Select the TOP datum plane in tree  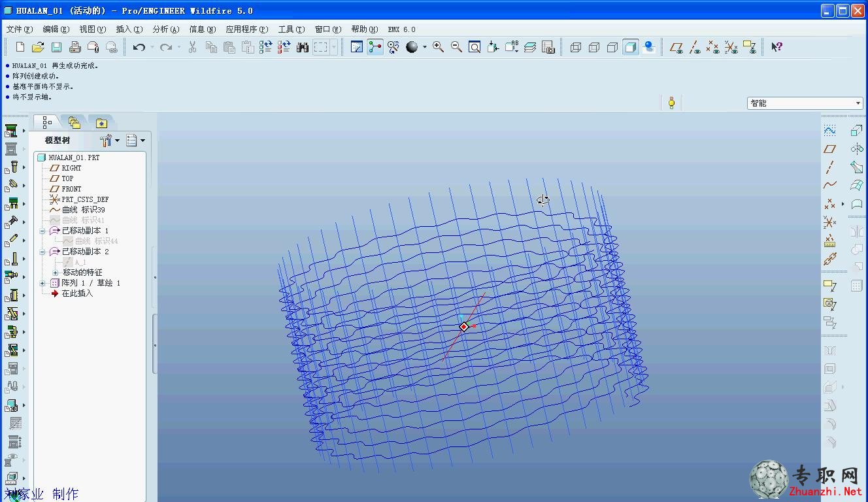click(62, 178)
